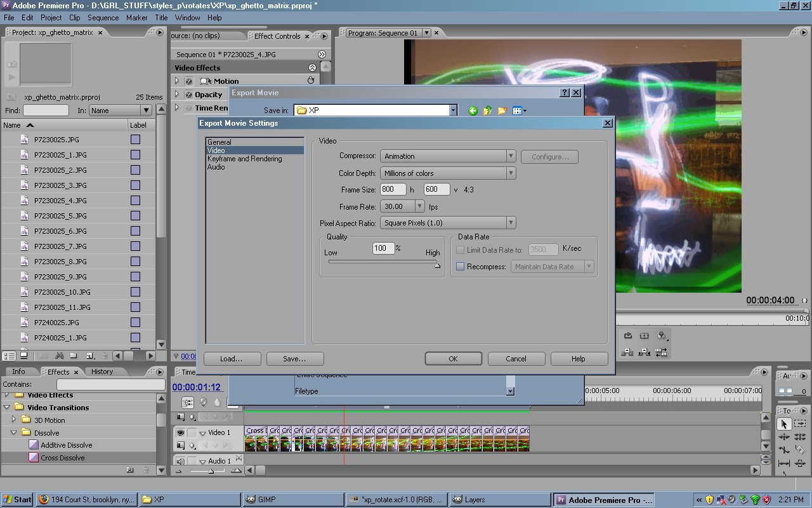Toggle the timeline Snap magnet icon

tap(188, 403)
